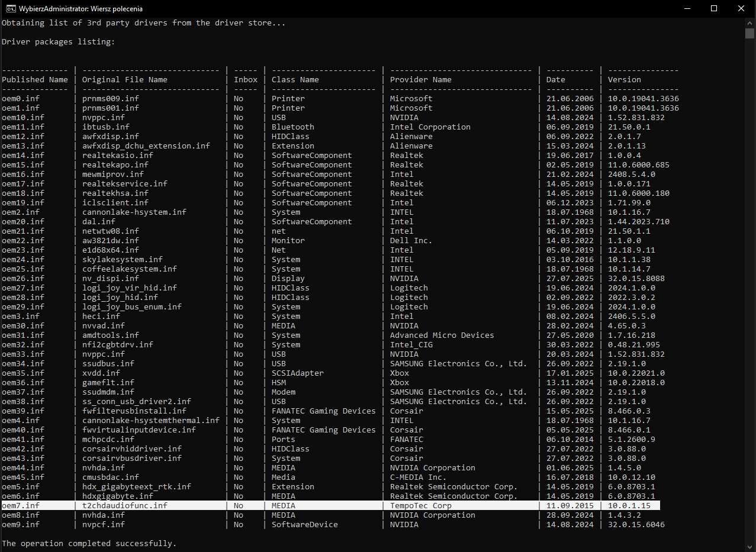Click the Monitor class name

(288, 241)
